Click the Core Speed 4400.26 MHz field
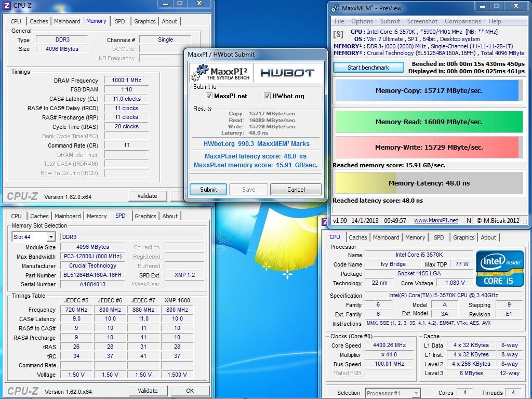The height and width of the screenshot is (399, 532). 389,345
